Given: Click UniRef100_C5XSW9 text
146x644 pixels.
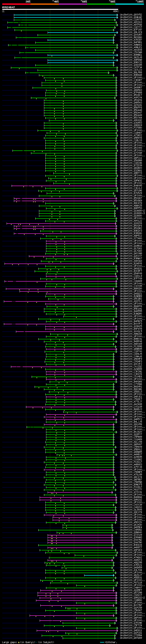Looking at the screenshot, I should pos(131,53).
